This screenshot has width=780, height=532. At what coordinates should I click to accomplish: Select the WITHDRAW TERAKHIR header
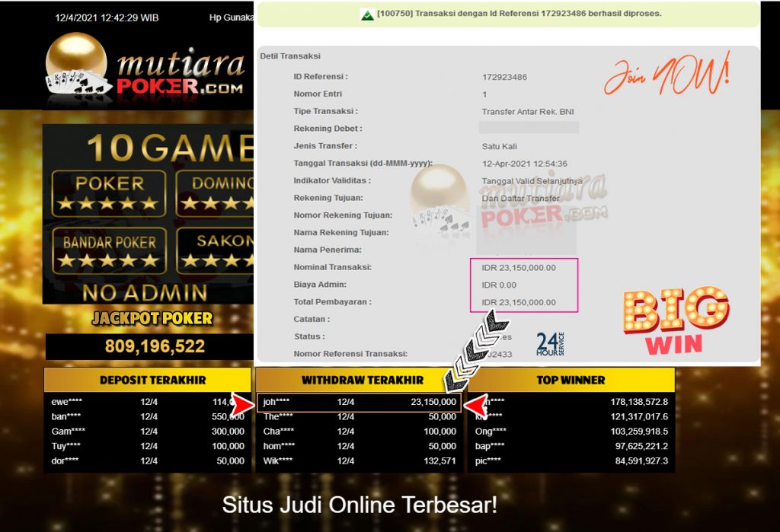tap(362, 380)
